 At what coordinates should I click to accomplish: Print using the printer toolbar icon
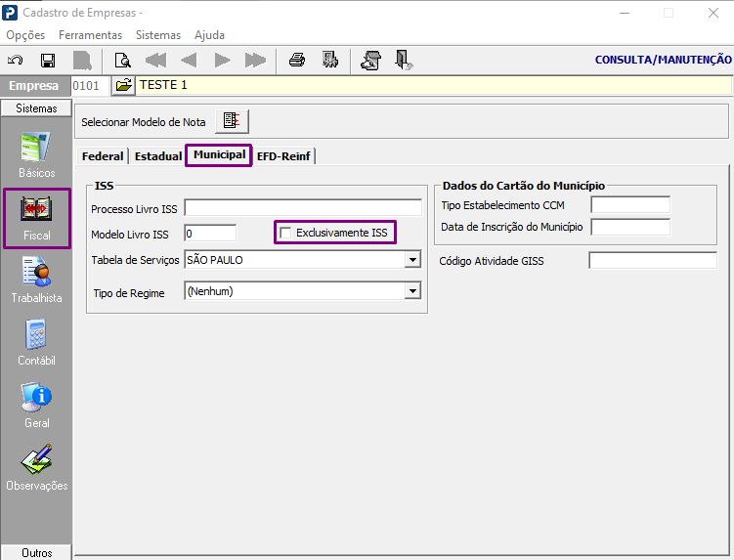tap(297, 60)
